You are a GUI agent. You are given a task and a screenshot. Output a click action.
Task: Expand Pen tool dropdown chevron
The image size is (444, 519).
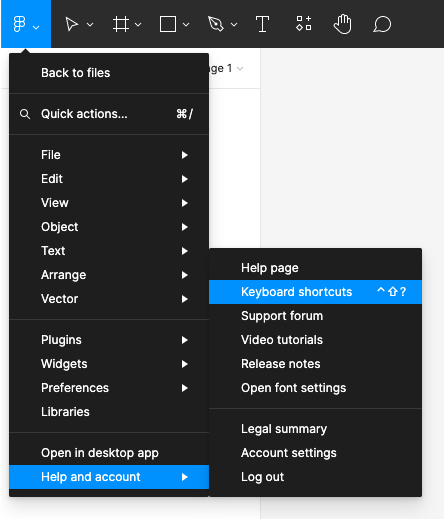234,24
